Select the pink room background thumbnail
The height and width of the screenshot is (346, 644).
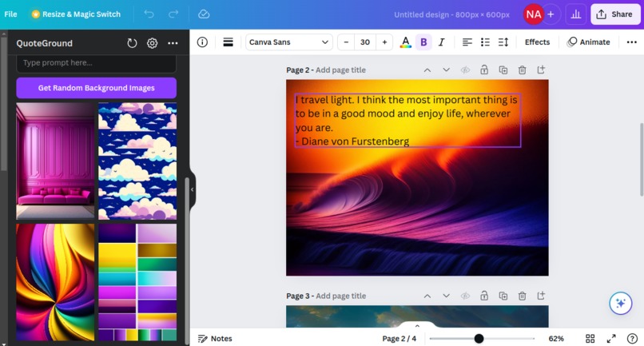[x=55, y=161]
